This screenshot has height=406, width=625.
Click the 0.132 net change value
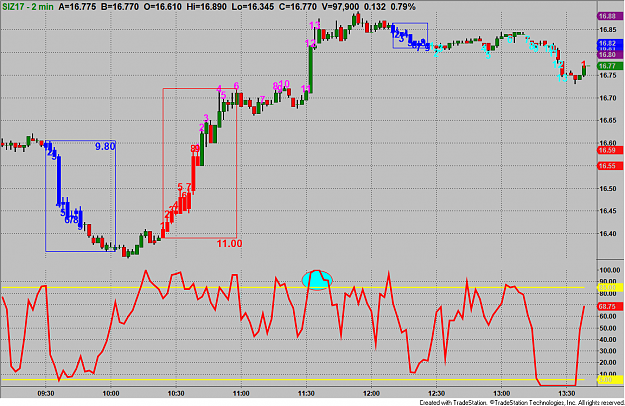(x=375, y=7)
